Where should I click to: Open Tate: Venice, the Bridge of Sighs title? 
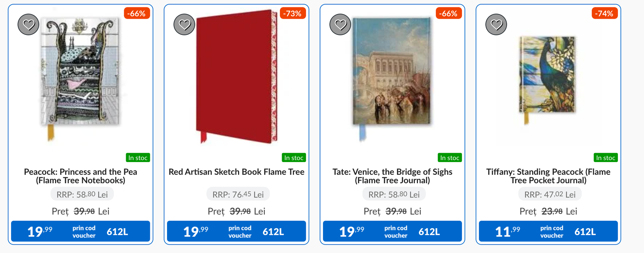[x=392, y=176]
